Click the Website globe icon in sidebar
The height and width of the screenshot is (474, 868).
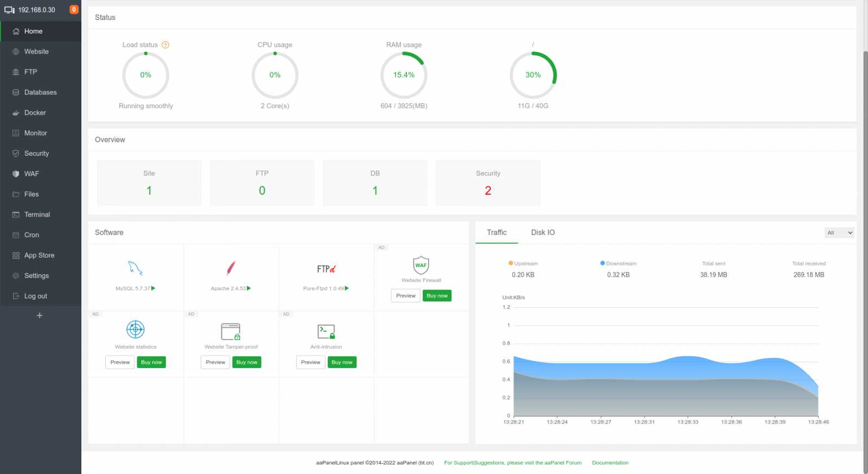16,52
